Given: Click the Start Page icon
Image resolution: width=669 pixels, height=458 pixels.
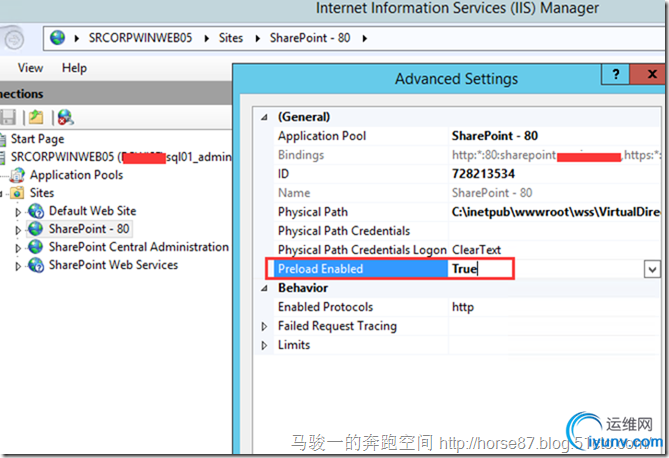Looking at the screenshot, I should [x=3, y=139].
